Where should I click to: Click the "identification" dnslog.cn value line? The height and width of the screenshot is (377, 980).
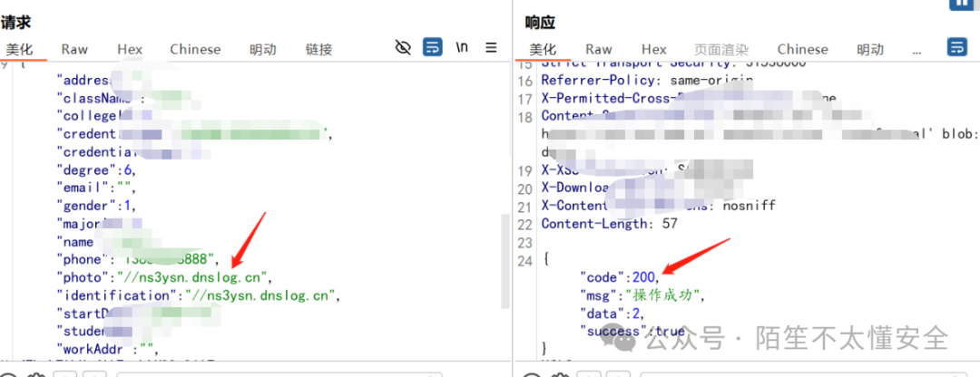[199, 295]
